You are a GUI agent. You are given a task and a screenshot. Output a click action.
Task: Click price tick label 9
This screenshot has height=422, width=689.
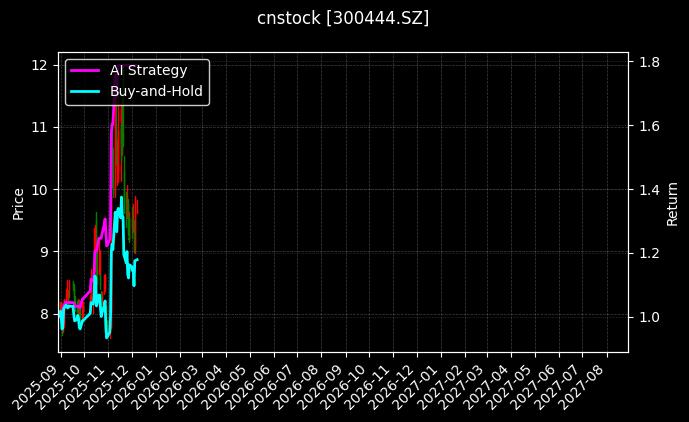click(x=43, y=252)
